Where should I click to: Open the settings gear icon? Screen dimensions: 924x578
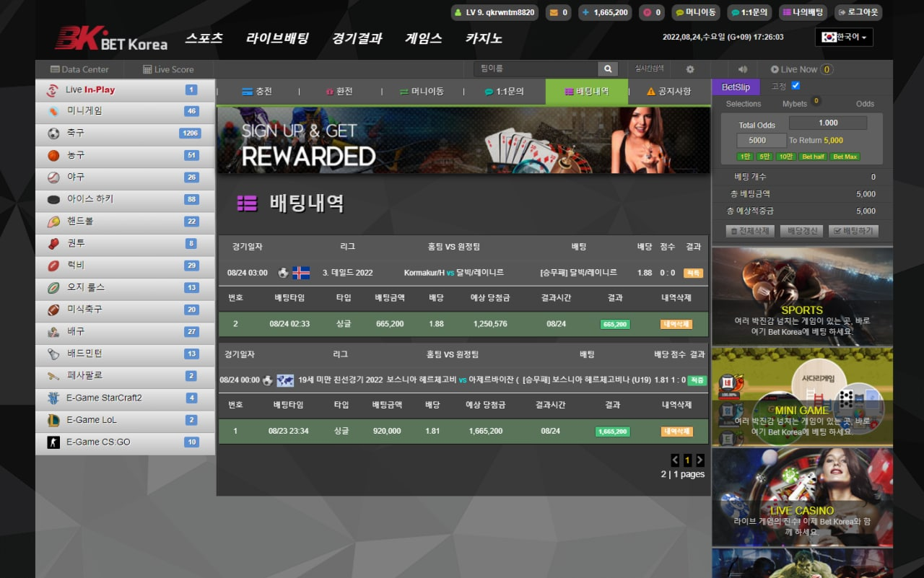point(690,69)
